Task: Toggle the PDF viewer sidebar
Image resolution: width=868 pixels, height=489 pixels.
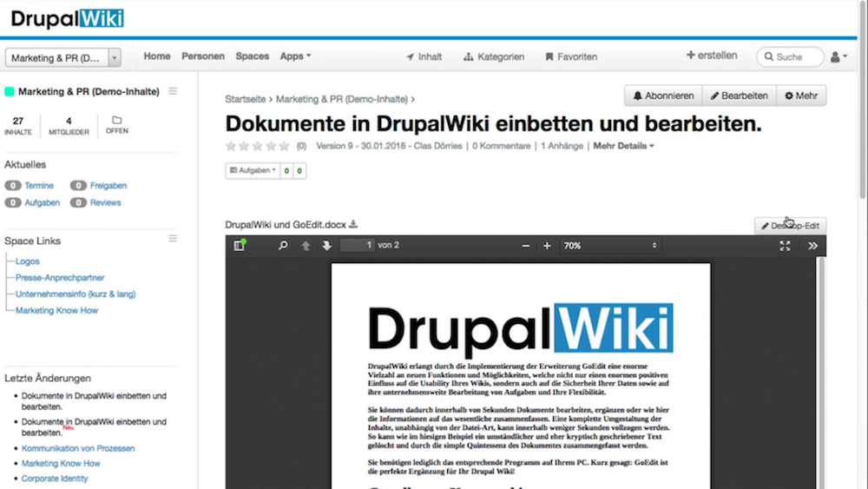Action: 240,245
